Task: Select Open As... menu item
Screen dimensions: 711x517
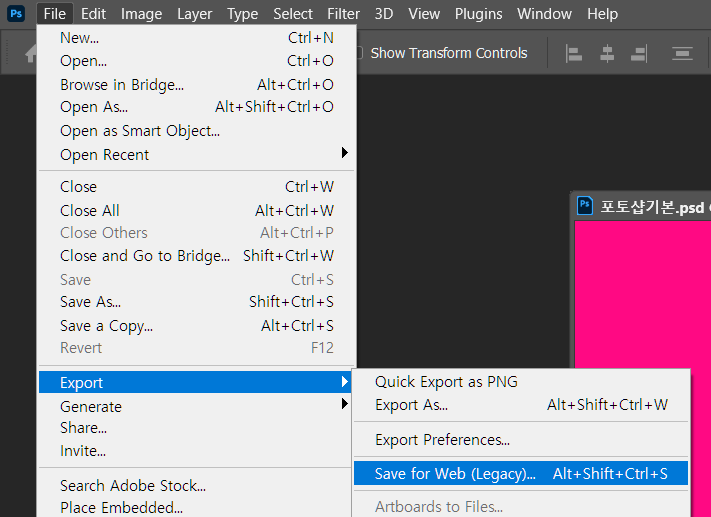Action: (x=196, y=107)
